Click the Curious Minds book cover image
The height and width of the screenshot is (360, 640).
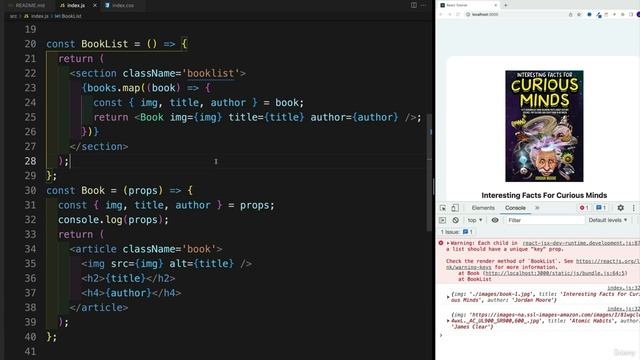(x=544, y=126)
